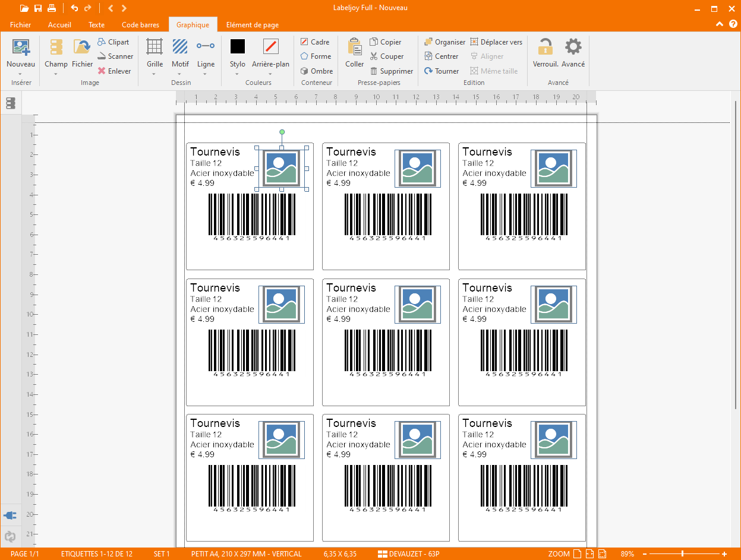Screen dimensions: 741x560
Task: Click the redo arrow icon
Action: click(x=88, y=8)
